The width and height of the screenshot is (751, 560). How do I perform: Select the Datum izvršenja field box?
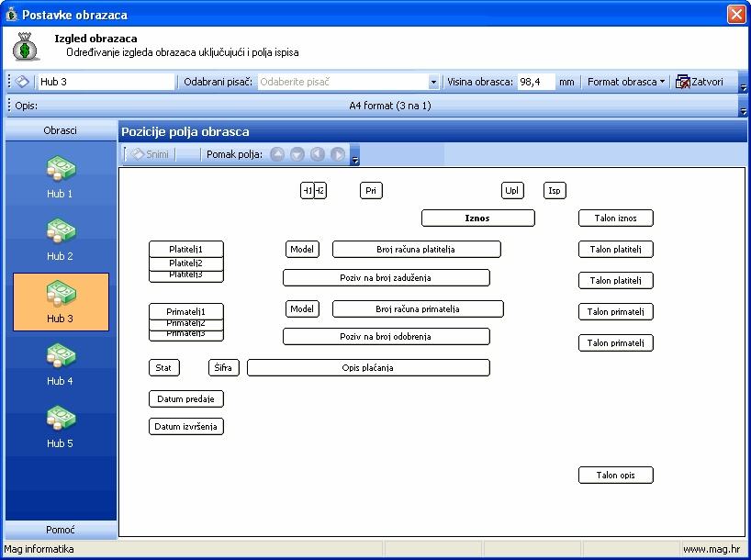coord(186,426)
